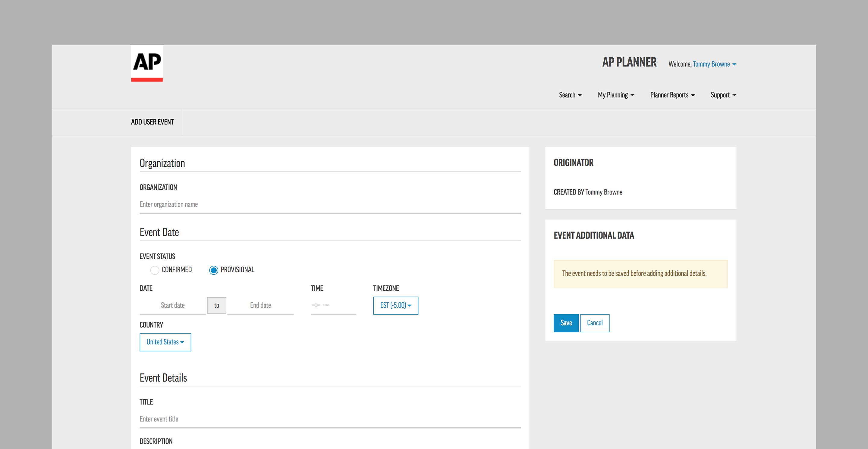Click the ORIGINATOR heading
868x449 pixels.
(x=574, y=163)
